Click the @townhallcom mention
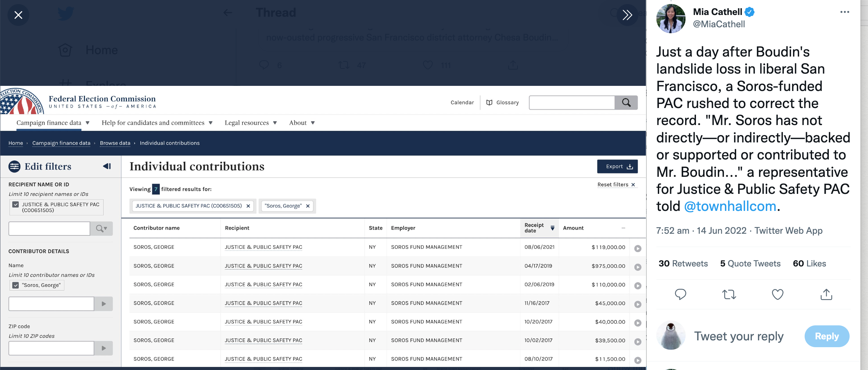The image size is (868, 370). [x=730, y=206]
